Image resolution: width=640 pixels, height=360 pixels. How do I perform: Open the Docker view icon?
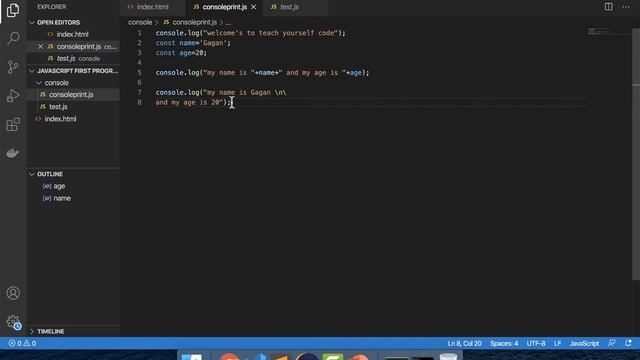click(13, 153)
